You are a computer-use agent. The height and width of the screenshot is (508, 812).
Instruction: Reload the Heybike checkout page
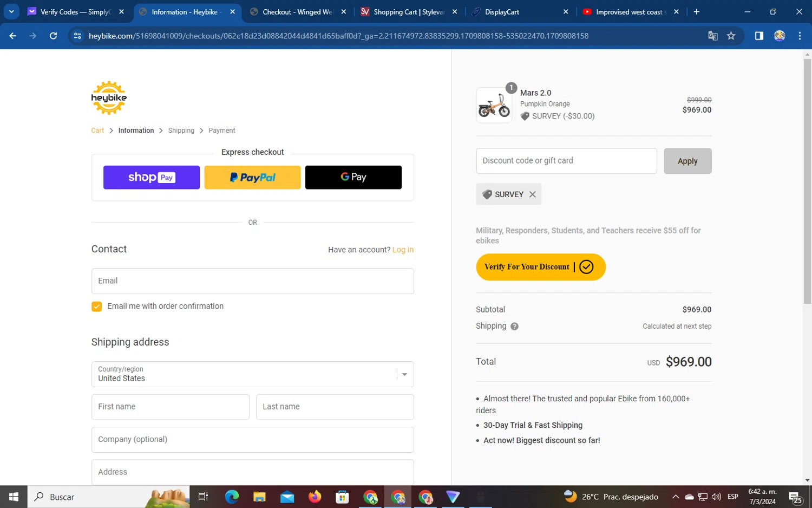[x=53, y=36]
